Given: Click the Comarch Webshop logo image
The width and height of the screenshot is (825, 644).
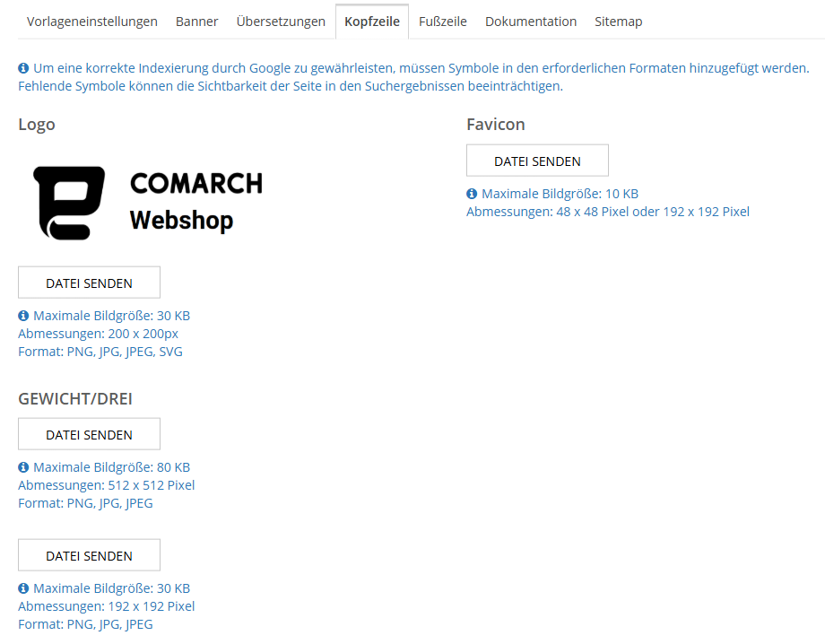Looking at the screenshot, I should (147, 203).
